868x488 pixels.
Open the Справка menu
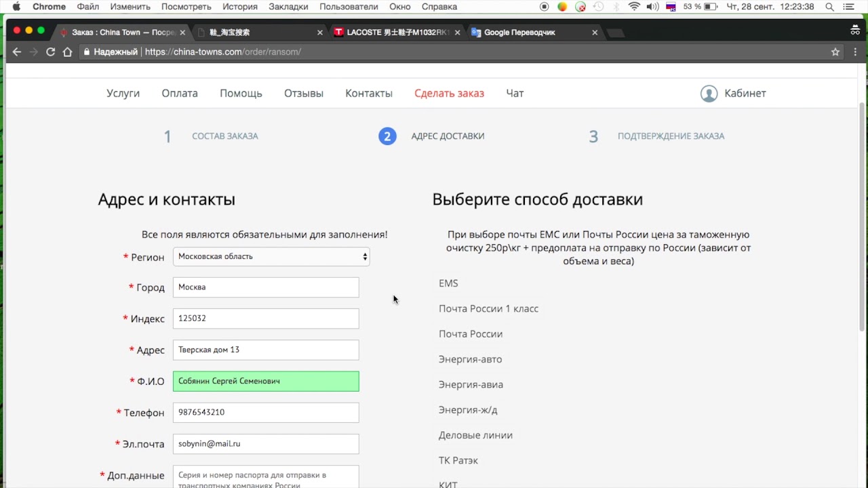[x=439, y=7]
